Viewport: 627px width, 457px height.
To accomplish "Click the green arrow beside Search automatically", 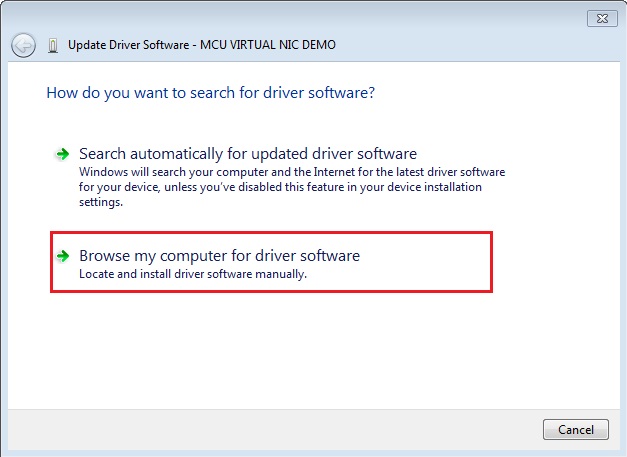I will 62,154.
